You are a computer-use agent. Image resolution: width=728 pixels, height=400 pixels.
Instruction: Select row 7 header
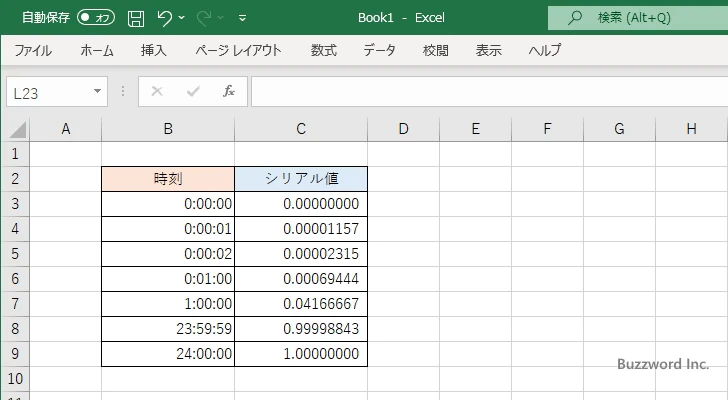click(x=14, y=304)
